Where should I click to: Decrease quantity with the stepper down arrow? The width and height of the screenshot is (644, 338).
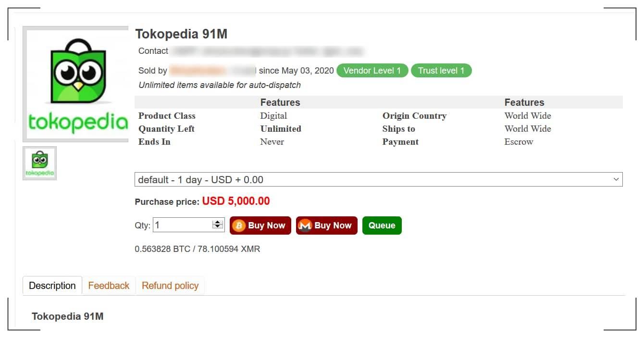tap(218, 227)
